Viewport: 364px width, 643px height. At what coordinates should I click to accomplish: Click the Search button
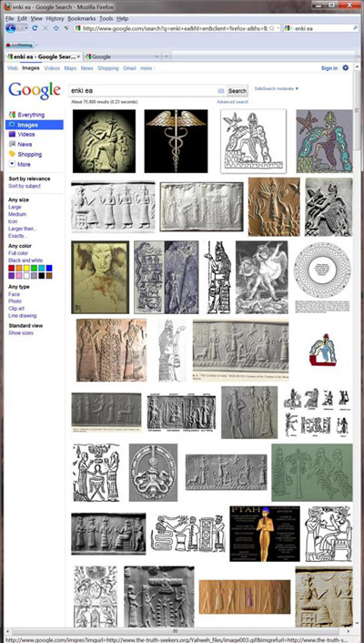pos(238,91)
